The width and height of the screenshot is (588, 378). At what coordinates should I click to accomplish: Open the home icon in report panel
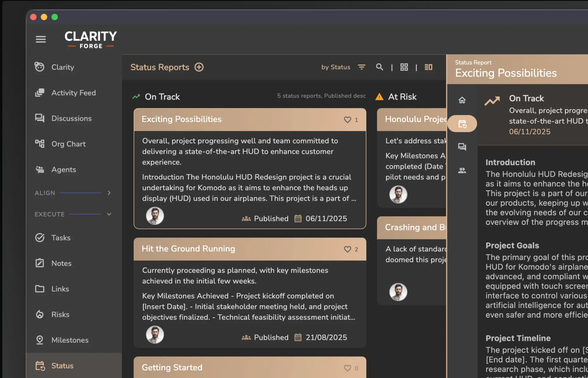coord(462,100)
